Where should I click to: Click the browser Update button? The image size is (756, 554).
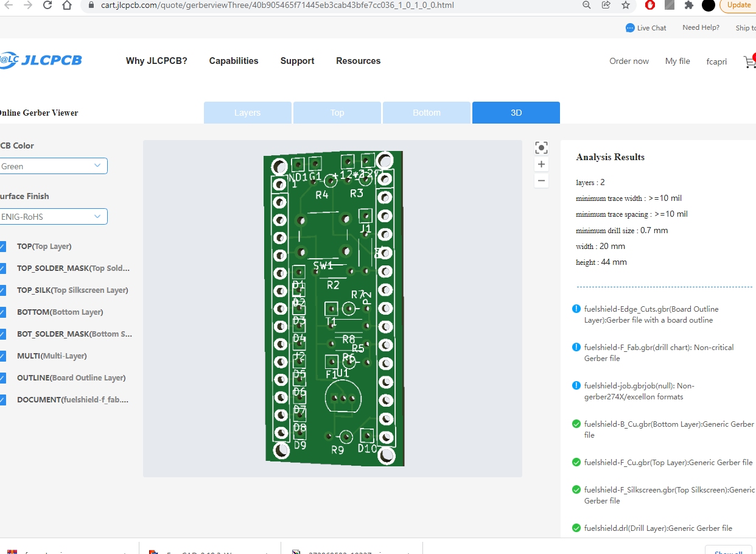tap(738, 5)
